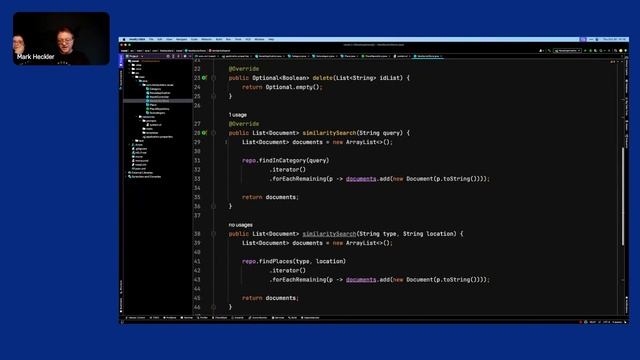Click 'Optional.empty()' on line 24

click(293, 87)
